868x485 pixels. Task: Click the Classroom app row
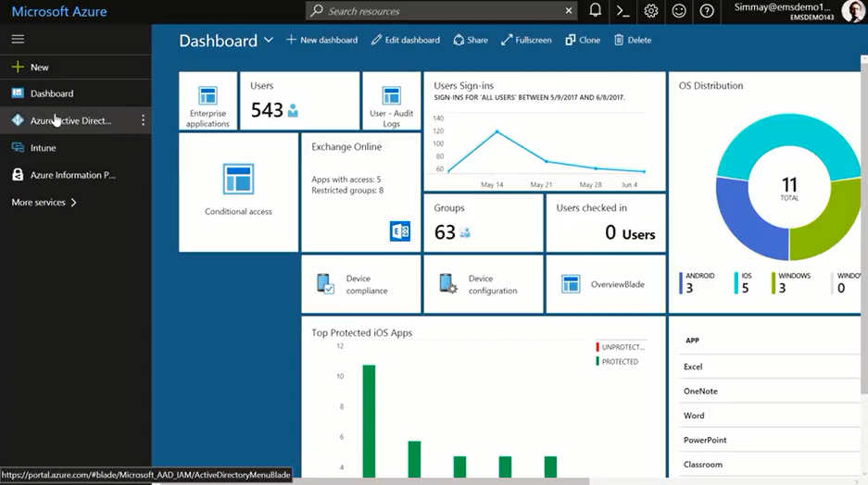point(770,464)
